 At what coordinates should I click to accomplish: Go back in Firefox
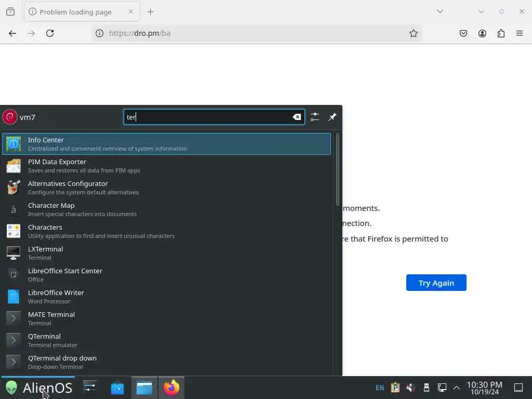pos(12,33)
